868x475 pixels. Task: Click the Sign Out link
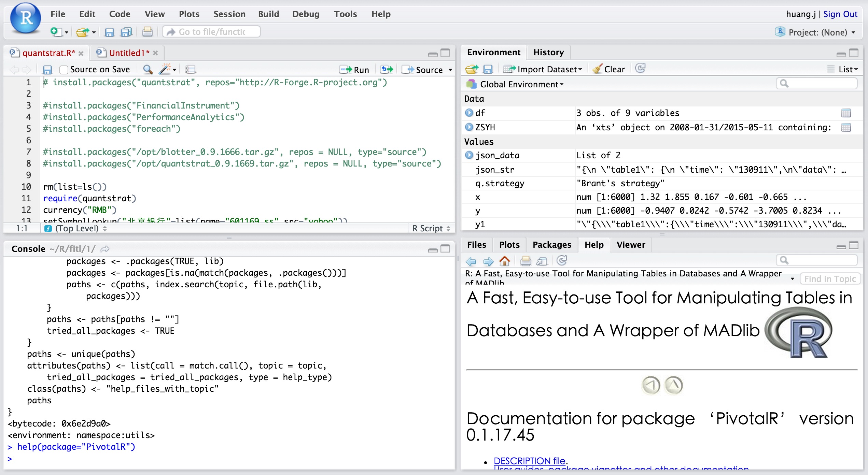tap(840, 14)
